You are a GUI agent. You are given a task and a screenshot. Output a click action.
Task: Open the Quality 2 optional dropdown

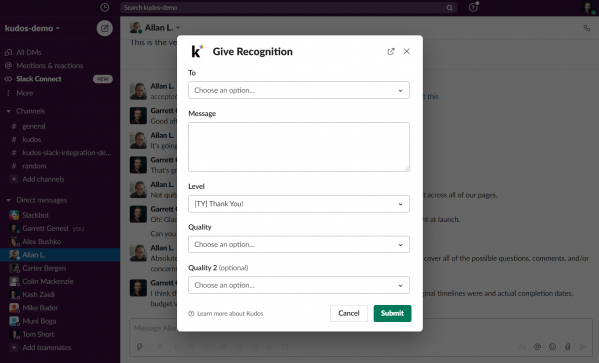[299, 285]
